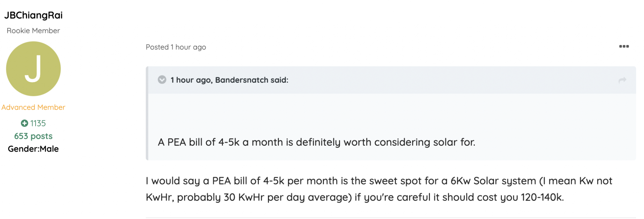
Task: Select the 1135 reputation count
Action: pos(38,123)
